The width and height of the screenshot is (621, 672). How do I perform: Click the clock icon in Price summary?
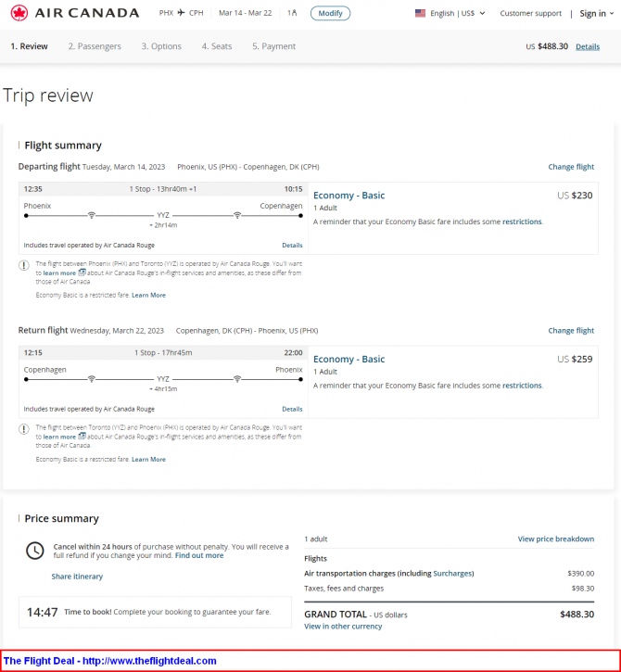tap(35, 551)
